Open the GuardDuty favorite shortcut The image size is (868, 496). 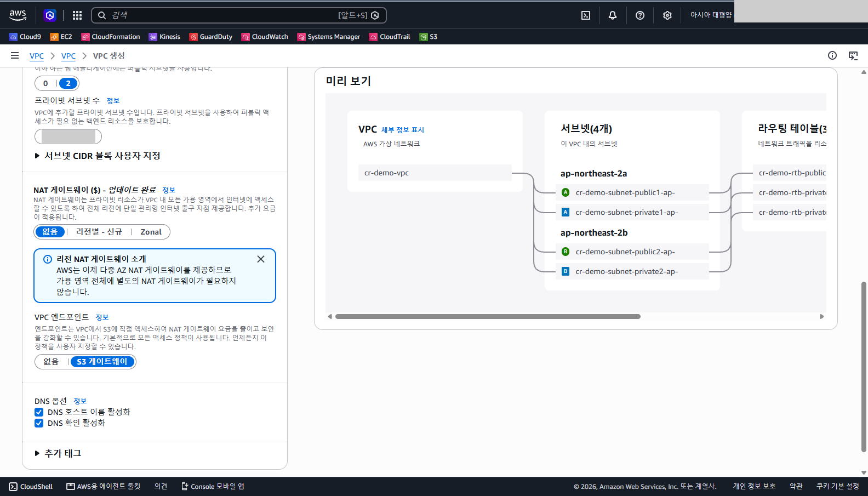[x=211, y=37]
